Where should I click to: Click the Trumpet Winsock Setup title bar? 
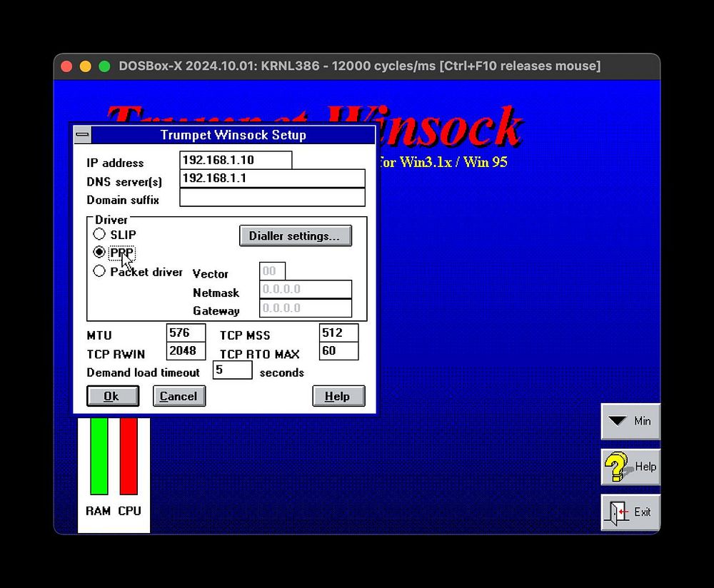[233, 135]
